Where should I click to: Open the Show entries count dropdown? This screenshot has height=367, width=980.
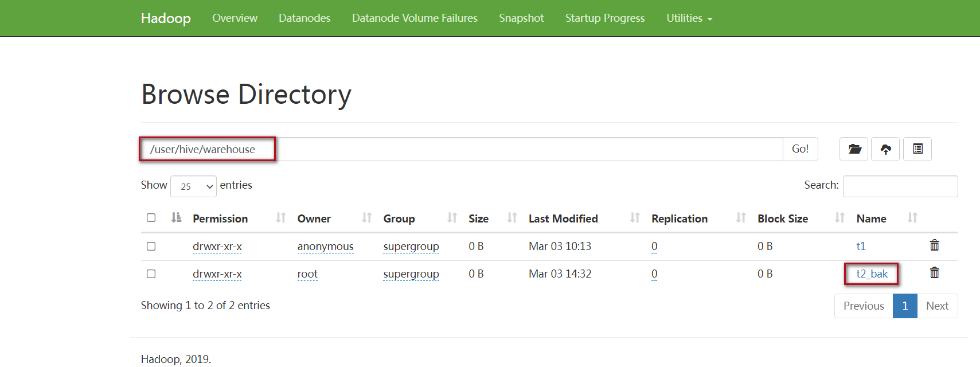pyautogui.click(x=193, y=186)
